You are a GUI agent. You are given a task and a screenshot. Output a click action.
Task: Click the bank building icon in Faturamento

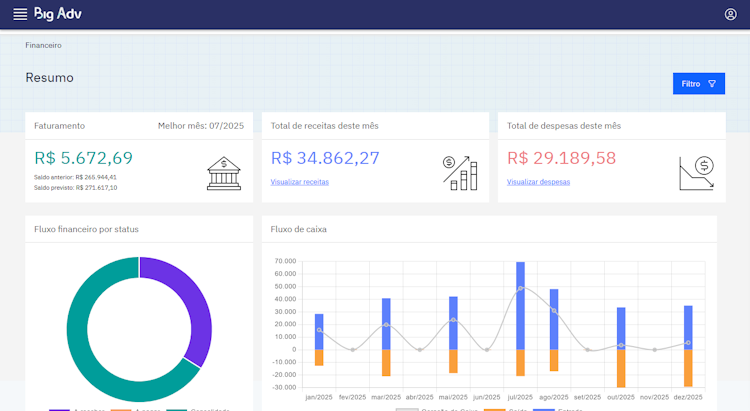(x=224, y=173)
